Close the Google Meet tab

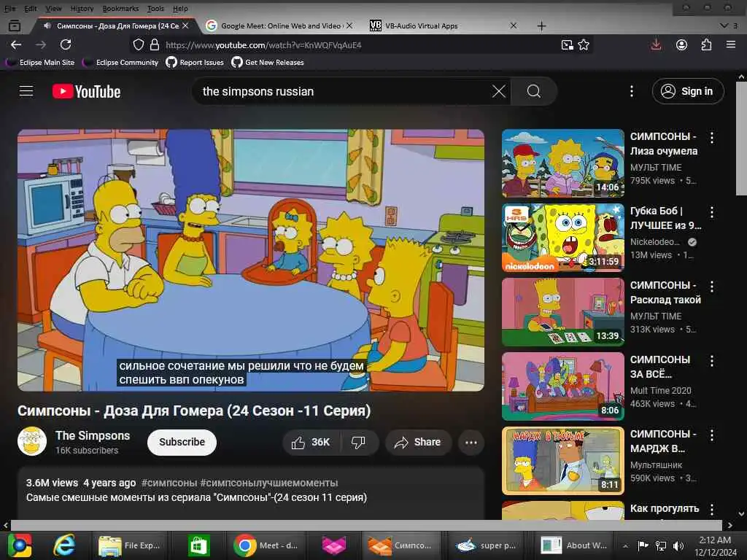click(349, 26)
